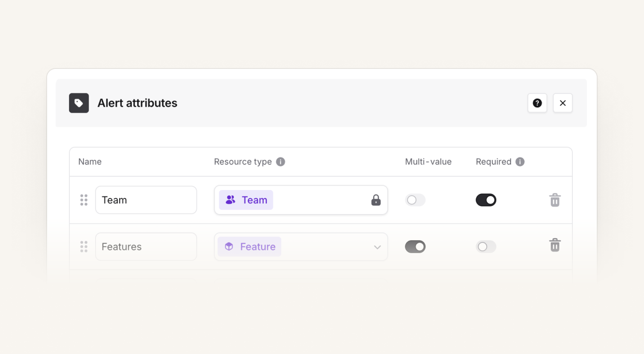Open the Team resource type selector
Image resolution: width=644 pixels, height=354 pixels.
pyautogui.click(x=301, y=200)
